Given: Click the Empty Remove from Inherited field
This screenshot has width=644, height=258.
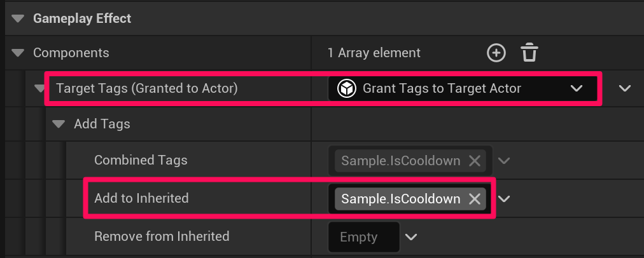Looking at the screenshot, I should point(359,237).
